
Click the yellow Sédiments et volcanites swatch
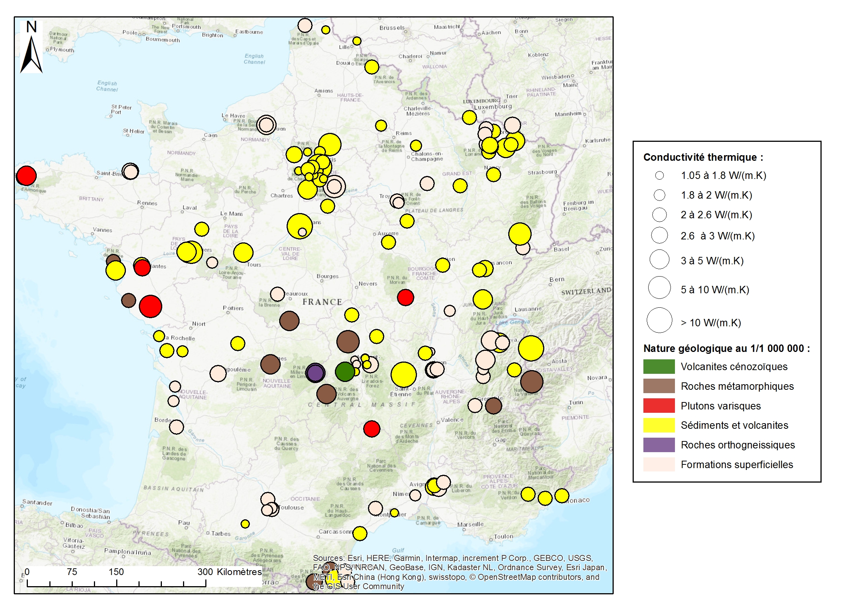659,425
